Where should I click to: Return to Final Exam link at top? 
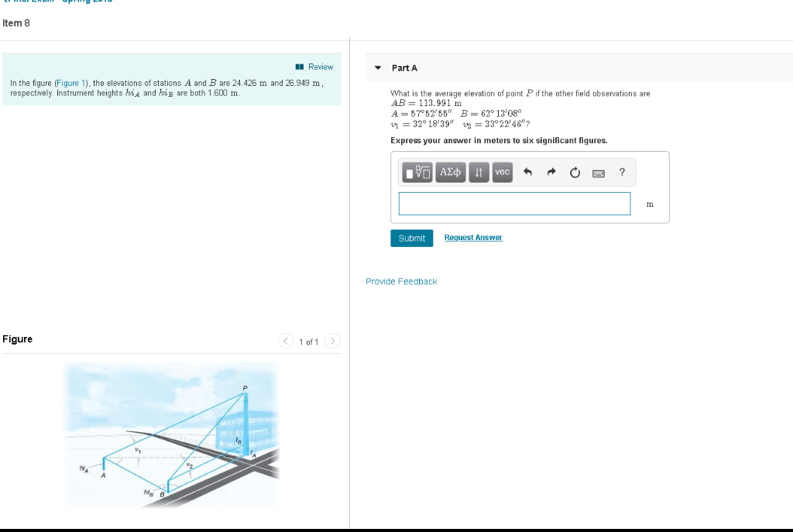[x=58, y=1]
